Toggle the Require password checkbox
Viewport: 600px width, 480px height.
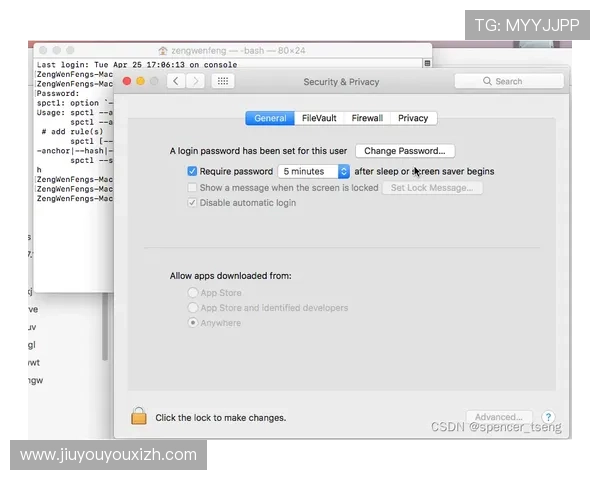coord(192,171)
